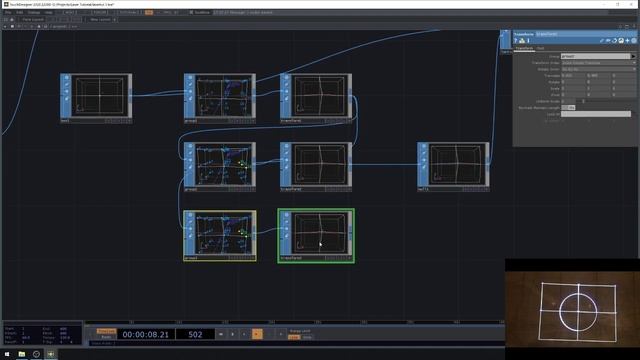Screen dimensions: 640x360
Task: Set range limit to Once
Action: 307,337
